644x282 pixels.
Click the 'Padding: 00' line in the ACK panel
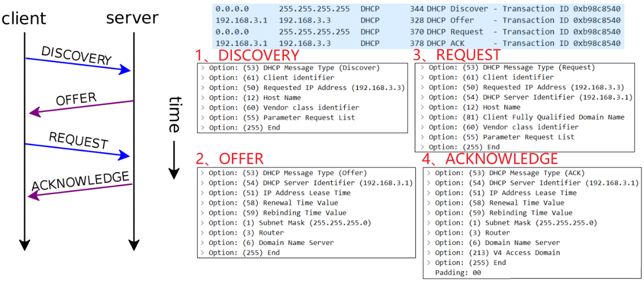point(458,273)
